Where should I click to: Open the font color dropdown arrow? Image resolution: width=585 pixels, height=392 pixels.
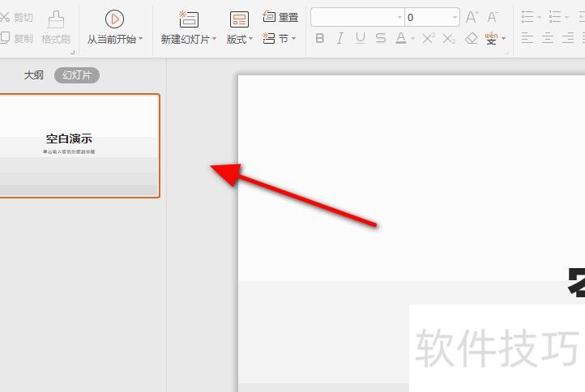tap(412, 38)
